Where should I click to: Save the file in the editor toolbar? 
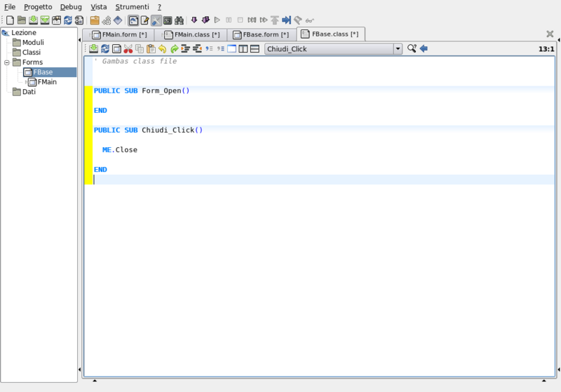(94, 48)
